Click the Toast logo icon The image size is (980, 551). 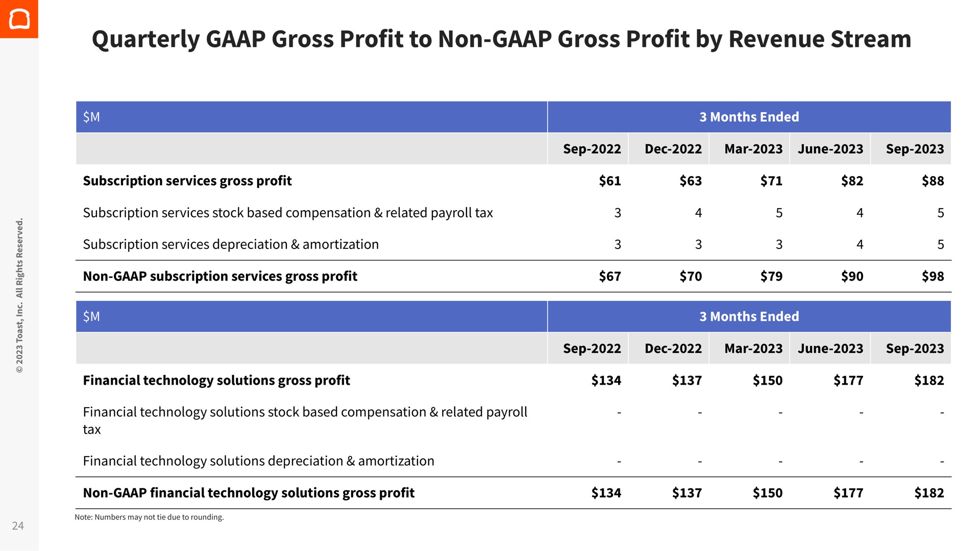pyautogui.click(x=19, y=19)
